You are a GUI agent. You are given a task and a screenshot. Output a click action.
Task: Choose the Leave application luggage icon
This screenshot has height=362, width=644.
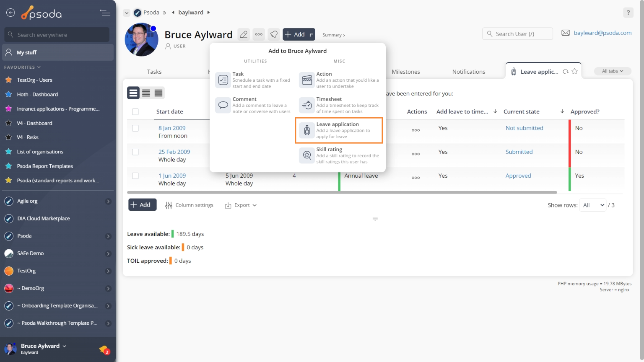[x=307, y=130]
